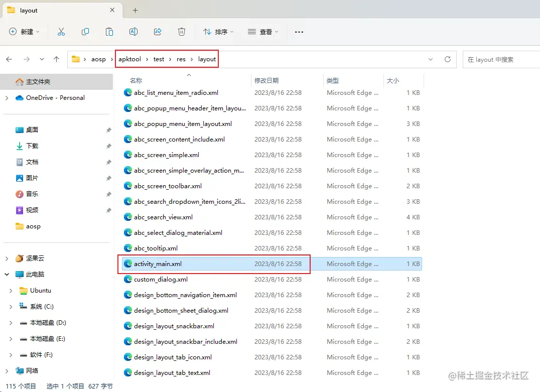Click aosp in the breadcrumb path

(x=98, y=59)
